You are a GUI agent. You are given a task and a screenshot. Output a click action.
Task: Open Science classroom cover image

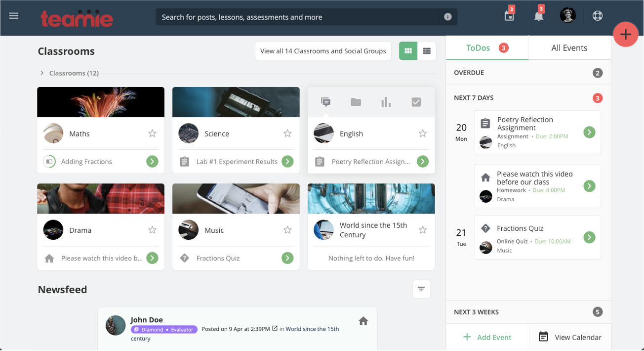(x=236, y=102)
